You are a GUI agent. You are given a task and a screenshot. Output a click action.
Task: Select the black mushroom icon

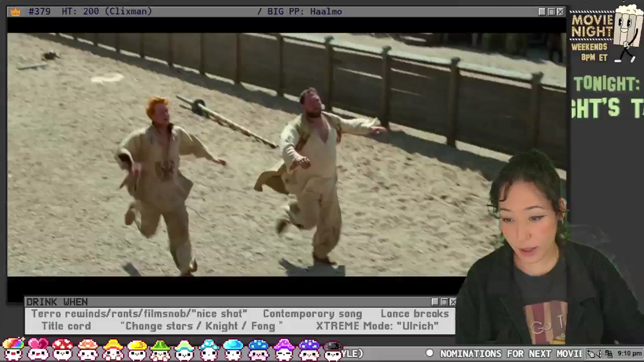tap(333, 350)
